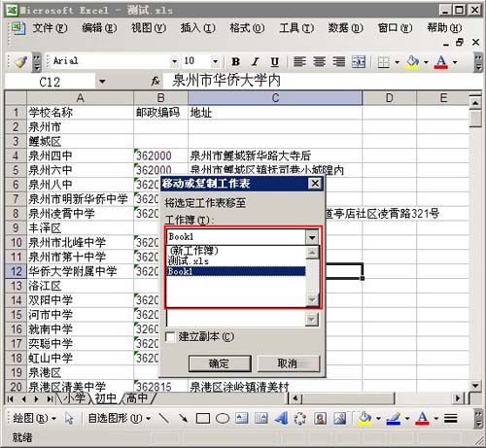Toggle Italic formatting
This screenshot has height=448, width=486.
(x=256, y=61)
